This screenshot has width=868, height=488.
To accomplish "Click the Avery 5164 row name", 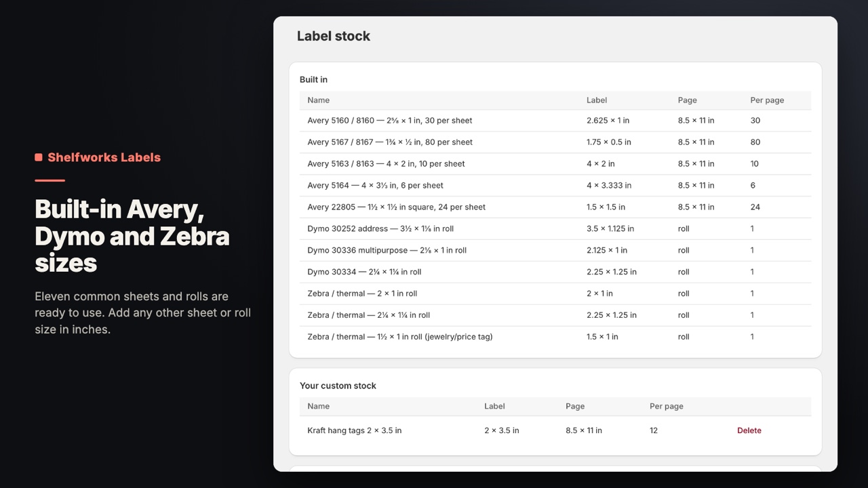I will coord(375,186).
